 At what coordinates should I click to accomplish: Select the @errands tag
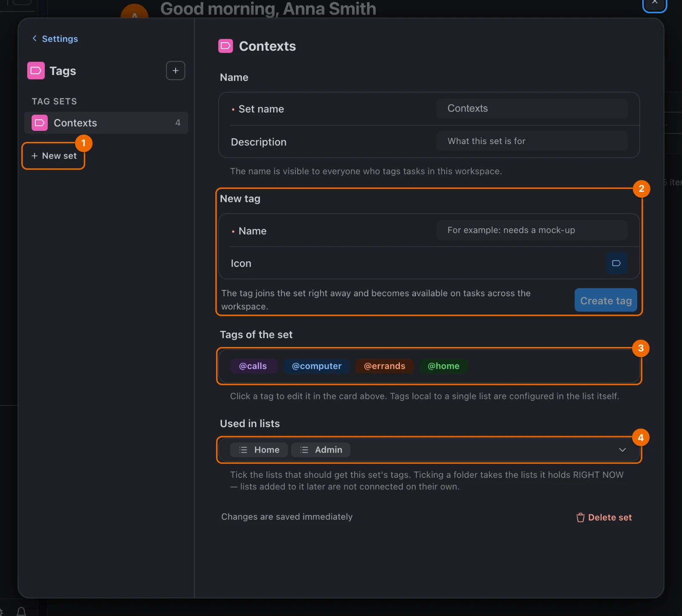coord(384,366)
